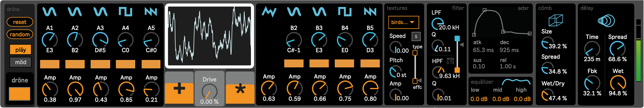
Task: Select the A4 square wave icon
Action: click(x=125, y=12)
